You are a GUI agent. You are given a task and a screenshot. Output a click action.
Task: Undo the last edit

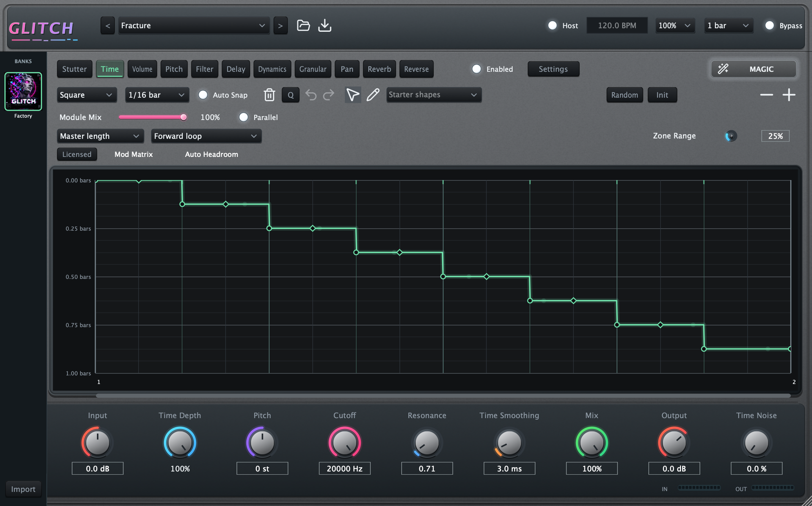311,95
